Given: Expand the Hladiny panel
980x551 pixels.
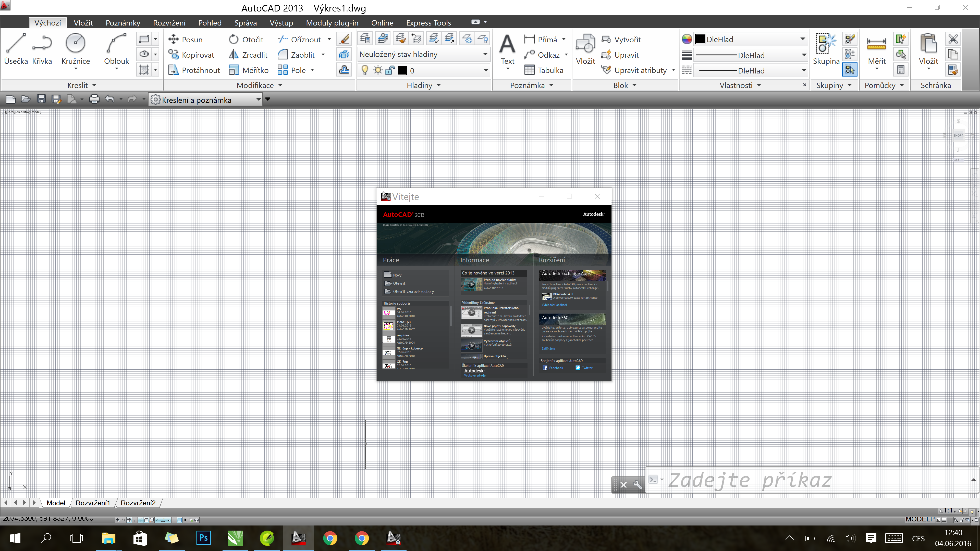Looking at the screenshot, I should [x=424, y=85].
